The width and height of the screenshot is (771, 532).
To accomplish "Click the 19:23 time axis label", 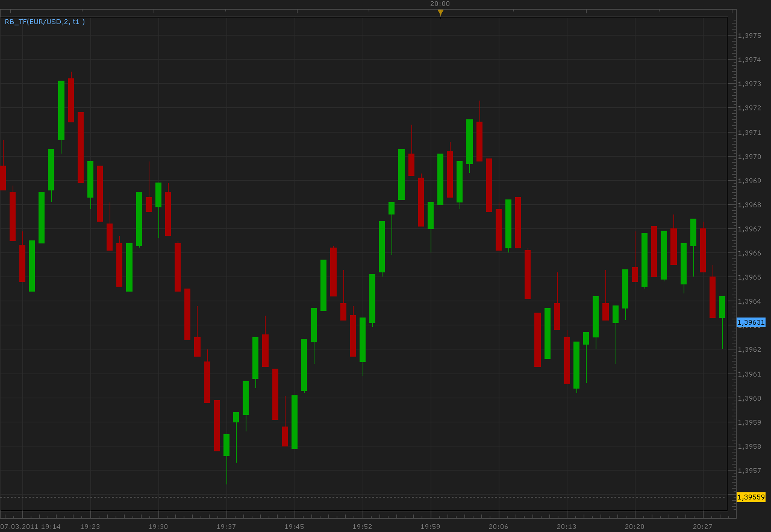I will pos(90,527).
